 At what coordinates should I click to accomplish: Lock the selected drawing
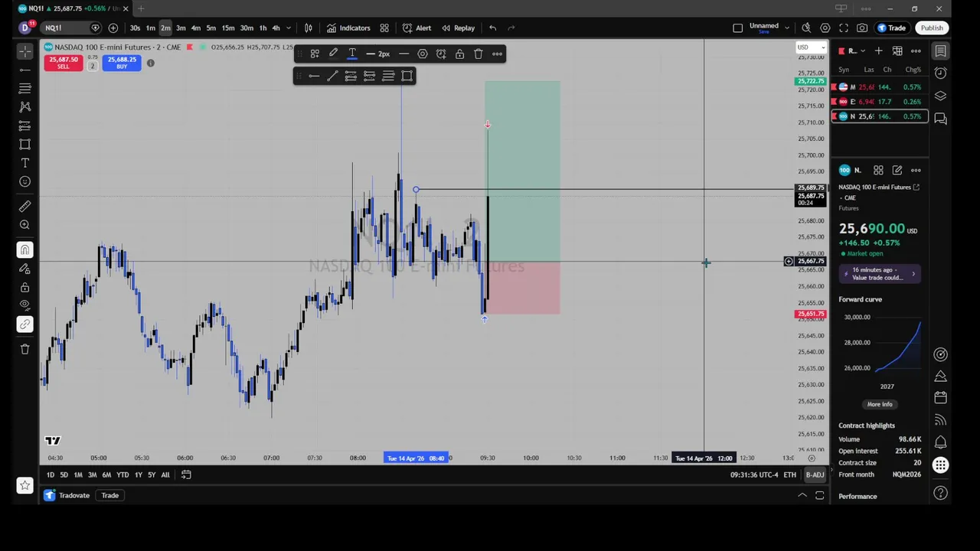[x=459, y=54]
